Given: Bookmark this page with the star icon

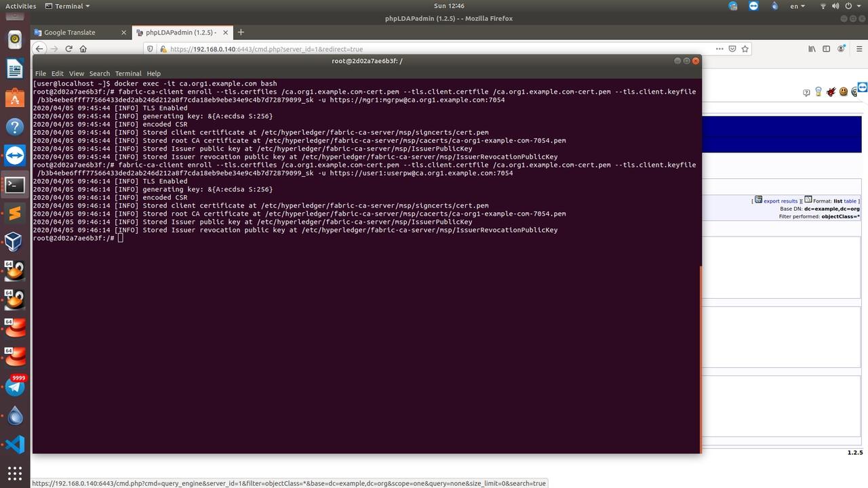Looking at the screenshot, I should [745, 49].
